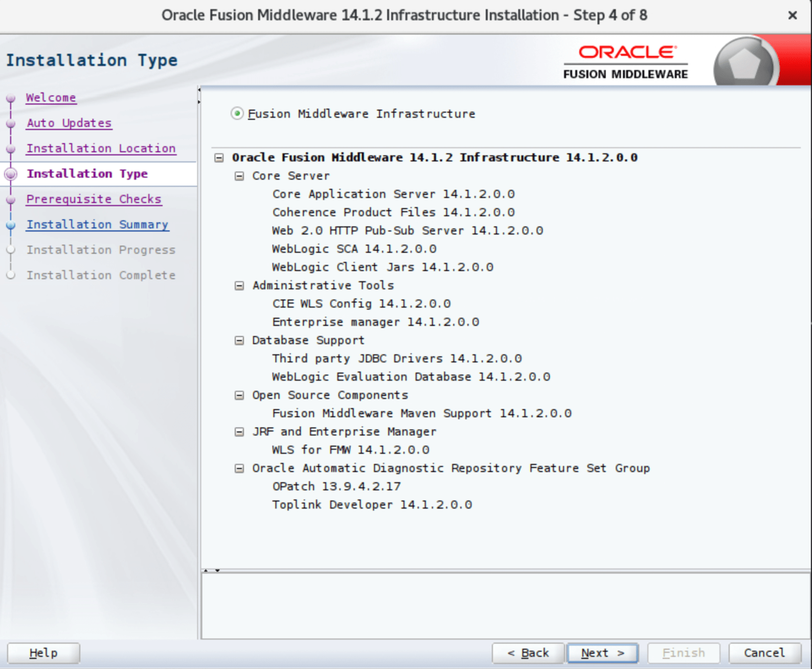Proceed with the Next button
Screen dimensions: 812x669
click(x=603, y=653)
